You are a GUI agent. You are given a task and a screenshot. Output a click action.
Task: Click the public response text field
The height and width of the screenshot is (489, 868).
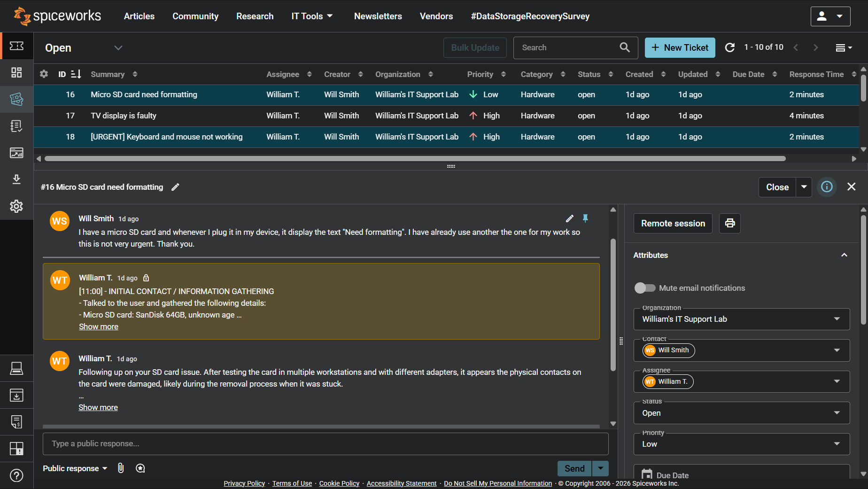pyautogui.click(x=325, y=443)
